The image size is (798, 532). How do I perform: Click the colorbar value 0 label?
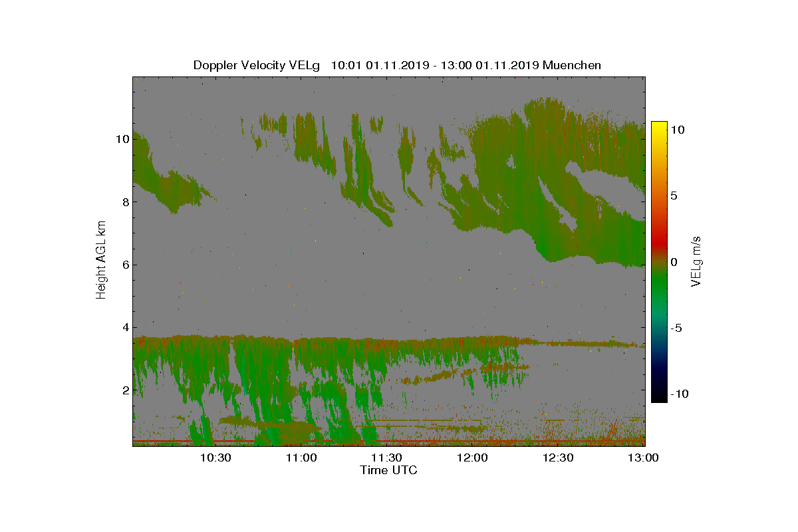point(674,262)
